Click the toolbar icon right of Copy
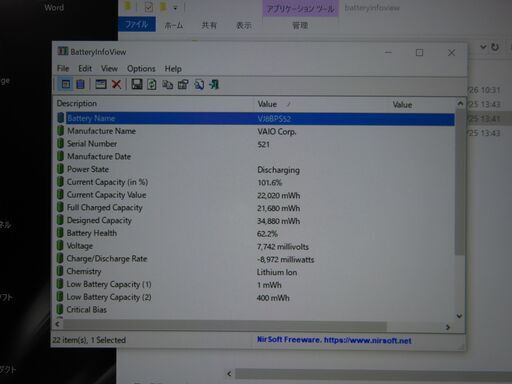 click(x=183, y=85)
